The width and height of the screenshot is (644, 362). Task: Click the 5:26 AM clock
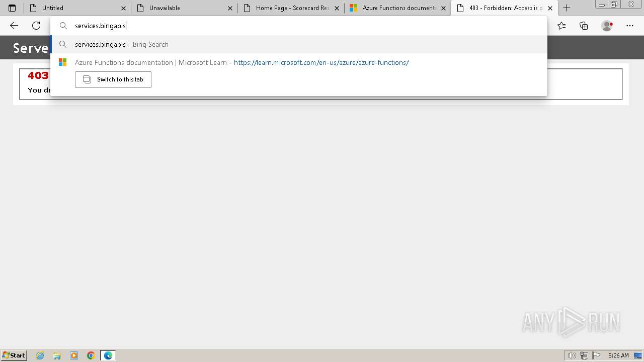pyautogui.click(x=618, y=355)
